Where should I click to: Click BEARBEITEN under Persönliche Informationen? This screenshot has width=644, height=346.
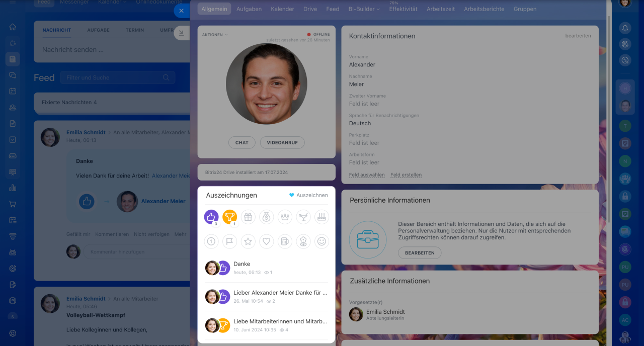click(420, 253)
